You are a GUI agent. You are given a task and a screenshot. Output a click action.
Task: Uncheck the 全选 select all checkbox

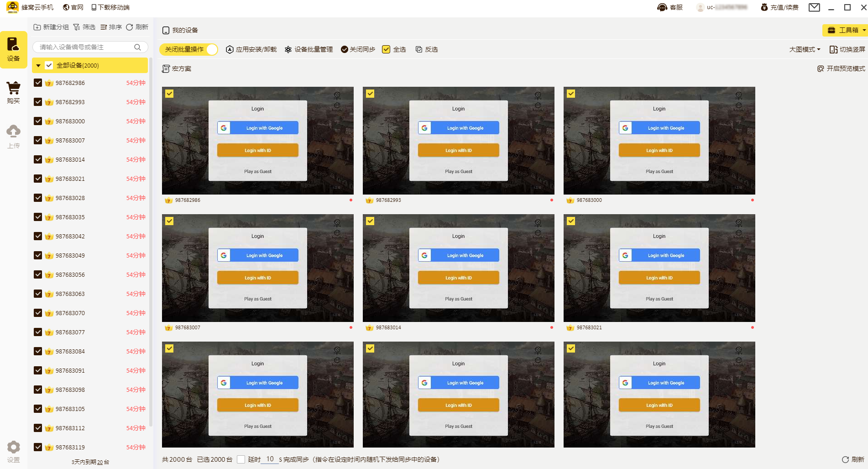pyautogui.click(x=386, y=49)
